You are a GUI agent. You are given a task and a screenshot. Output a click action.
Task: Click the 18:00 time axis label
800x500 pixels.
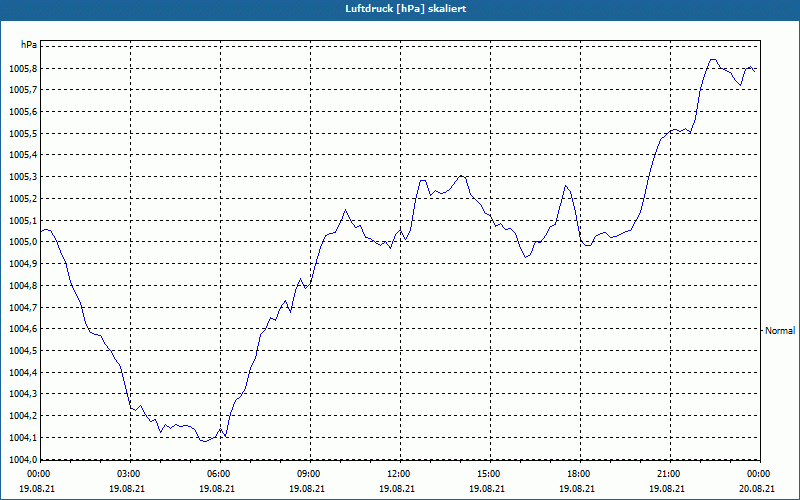point(580,474)
